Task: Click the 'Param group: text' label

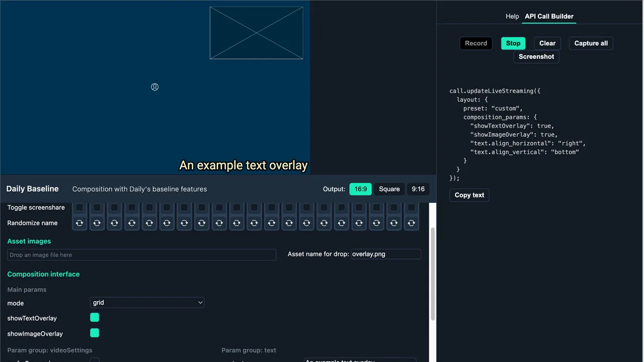Action: pos(249,350)
